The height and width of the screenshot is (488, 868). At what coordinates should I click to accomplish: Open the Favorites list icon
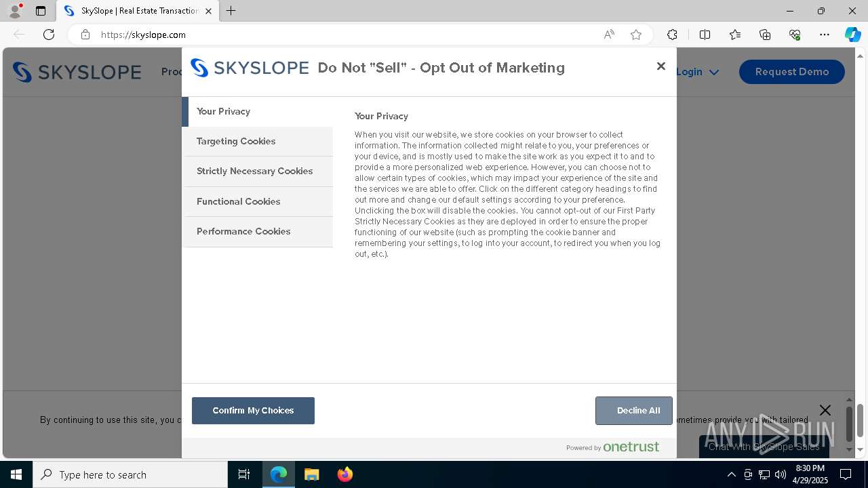[735, 35]
